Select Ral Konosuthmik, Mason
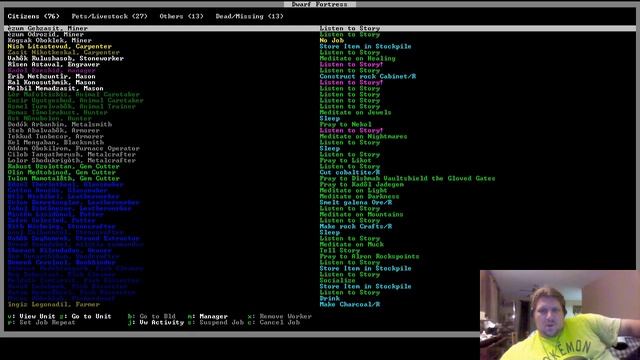Image resolution: width=640 pixels, height=360 pixels. coord(51,82)
